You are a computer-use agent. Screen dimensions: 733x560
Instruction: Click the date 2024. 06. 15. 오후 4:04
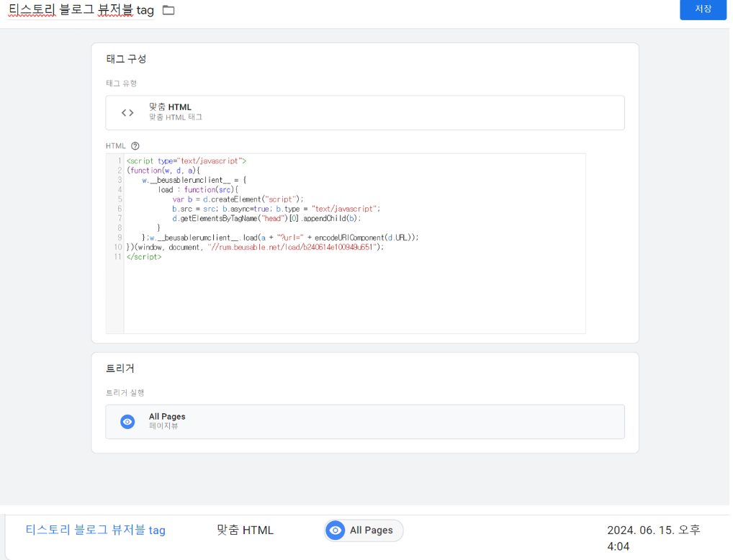(x=653, y=538)
